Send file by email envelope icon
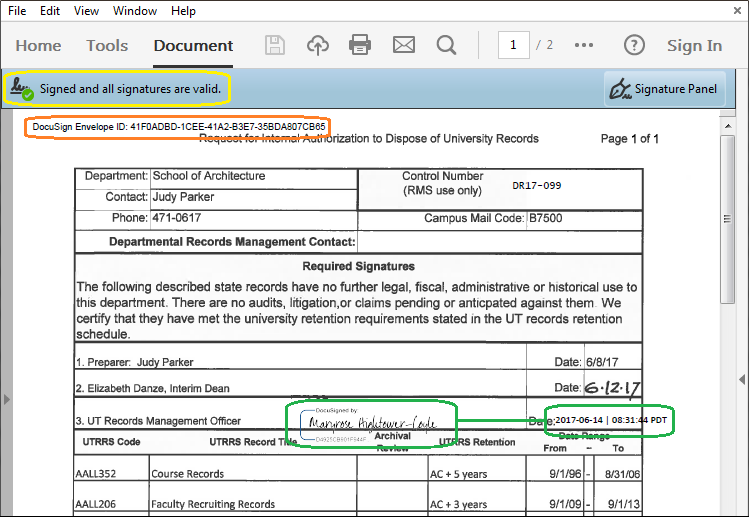 pos(404,45)
